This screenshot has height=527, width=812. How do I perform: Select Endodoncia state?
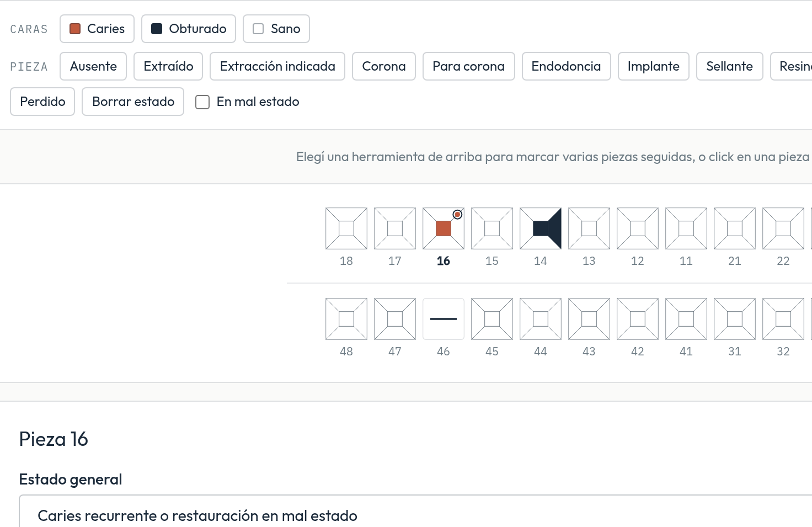pos(567,66)
